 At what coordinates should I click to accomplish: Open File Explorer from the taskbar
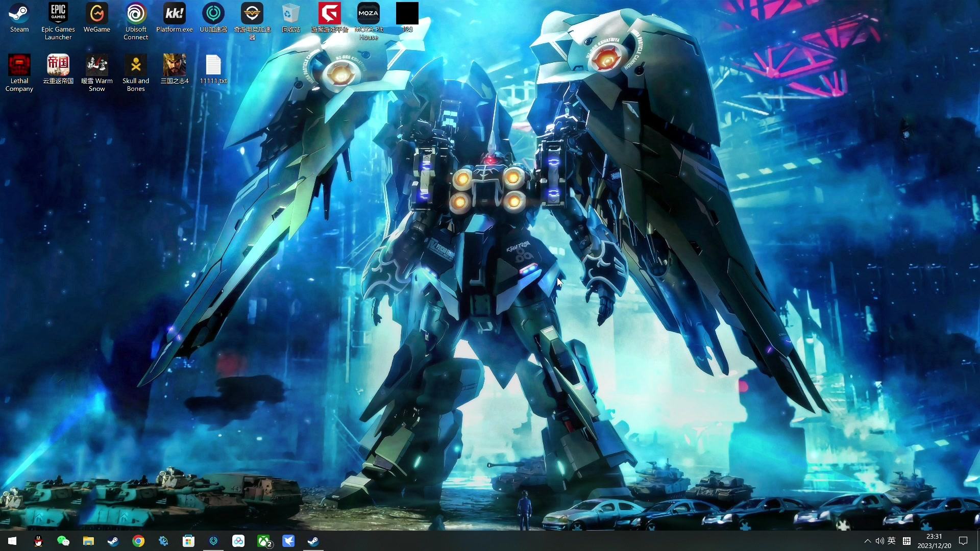[88, 541]
